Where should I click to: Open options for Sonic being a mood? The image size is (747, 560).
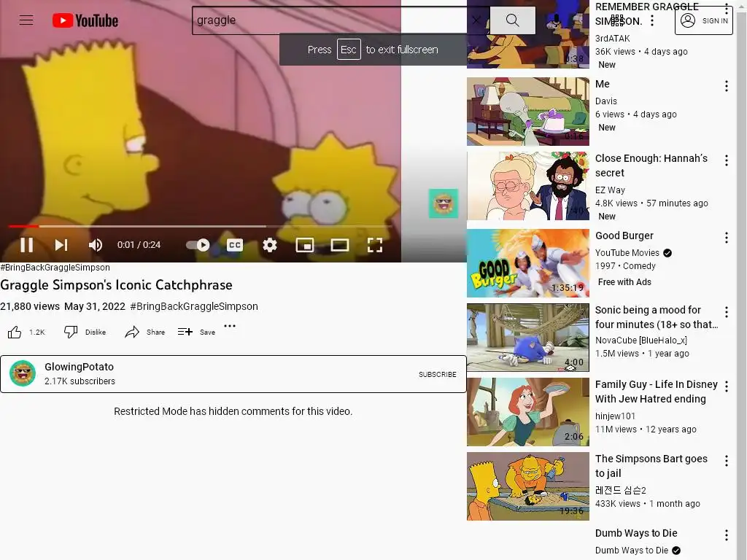pyautogui.click(x=727, y=312)
